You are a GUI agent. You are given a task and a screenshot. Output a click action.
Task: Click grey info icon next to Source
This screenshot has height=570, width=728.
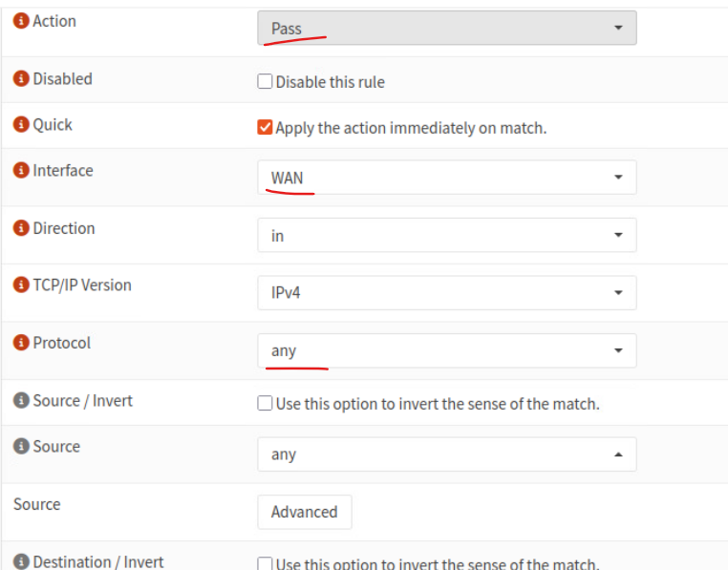pos(21,446)
